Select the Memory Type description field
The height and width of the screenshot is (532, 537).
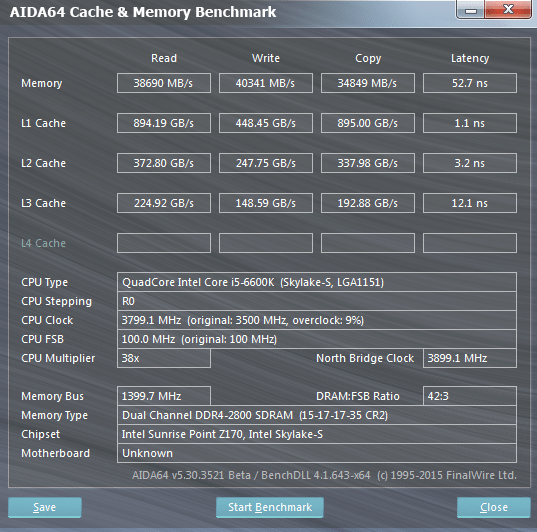tap(317, 415)
